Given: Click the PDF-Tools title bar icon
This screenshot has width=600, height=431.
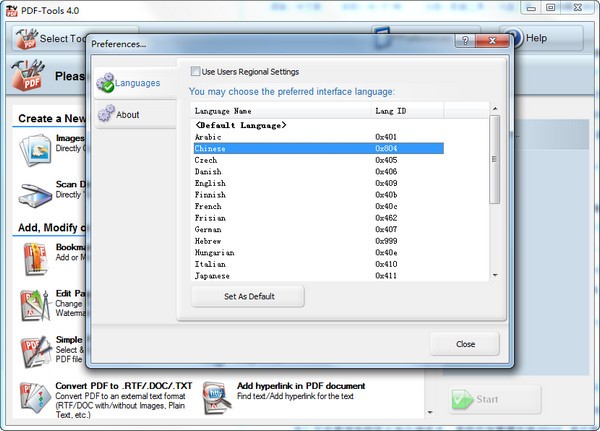Looking at the screenshot, I should (x=11, y=10).
